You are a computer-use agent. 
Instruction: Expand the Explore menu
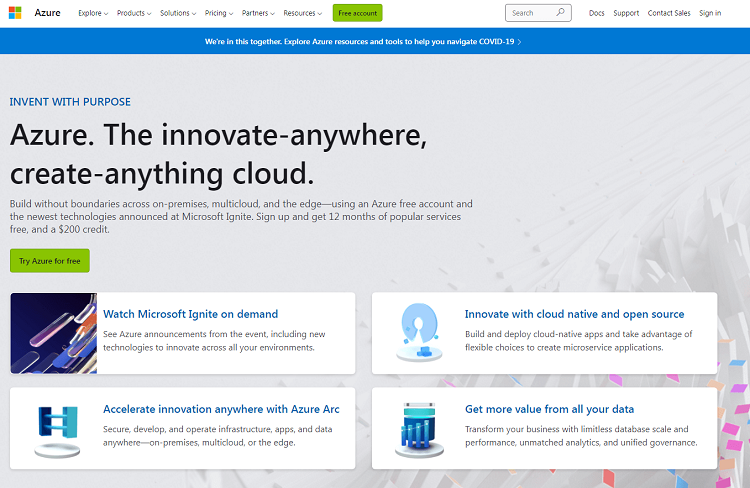point(93,13)
